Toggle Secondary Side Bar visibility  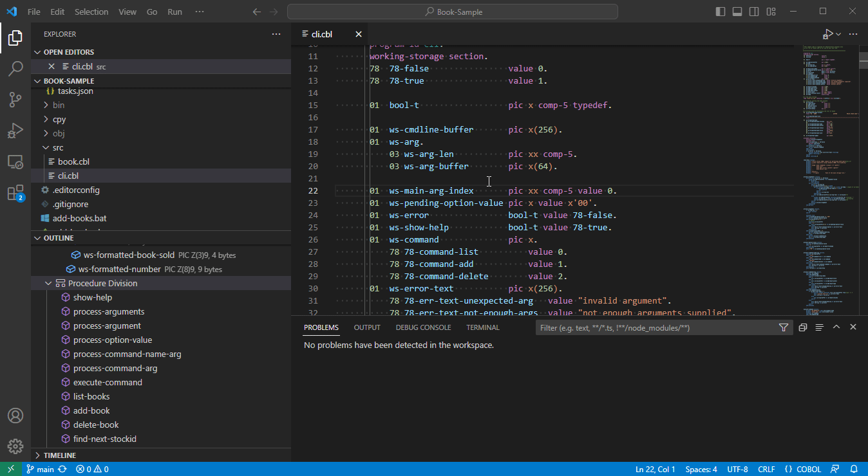pyautogui.click(x=754, y=12)
